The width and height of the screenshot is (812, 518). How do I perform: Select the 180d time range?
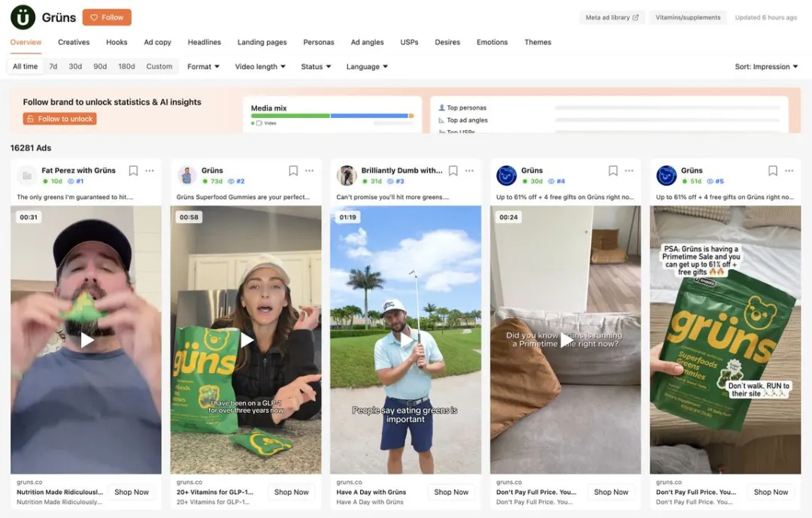coord(127,66)
